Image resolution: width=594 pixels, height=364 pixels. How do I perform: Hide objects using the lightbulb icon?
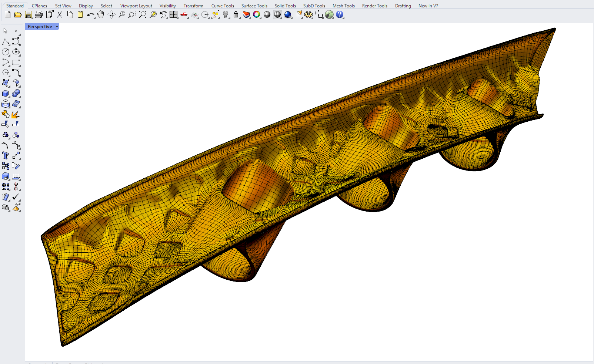226,15
